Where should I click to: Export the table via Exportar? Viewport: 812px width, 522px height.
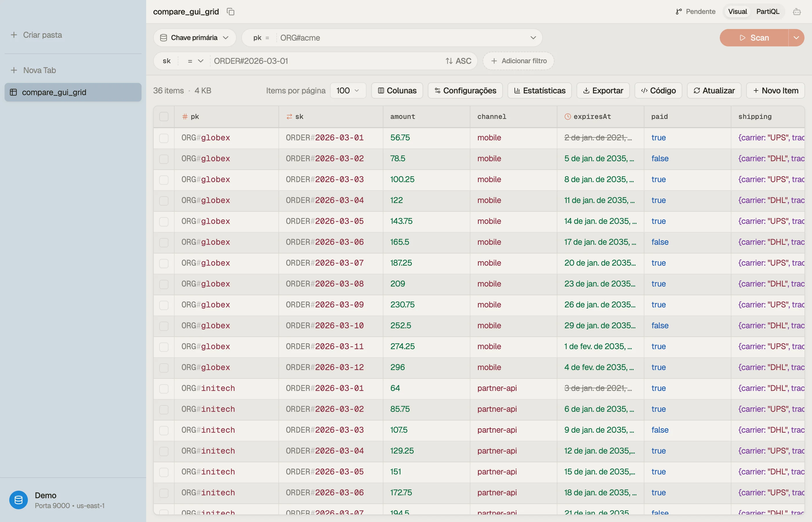coord(603,90)
